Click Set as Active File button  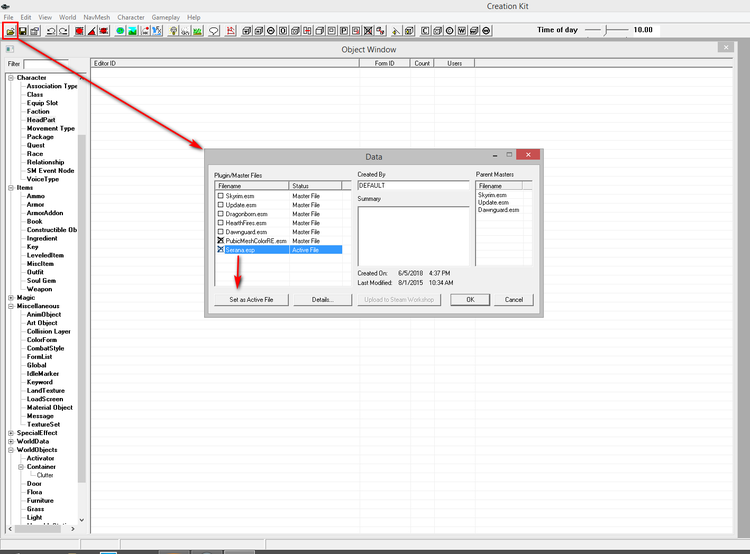251,299
